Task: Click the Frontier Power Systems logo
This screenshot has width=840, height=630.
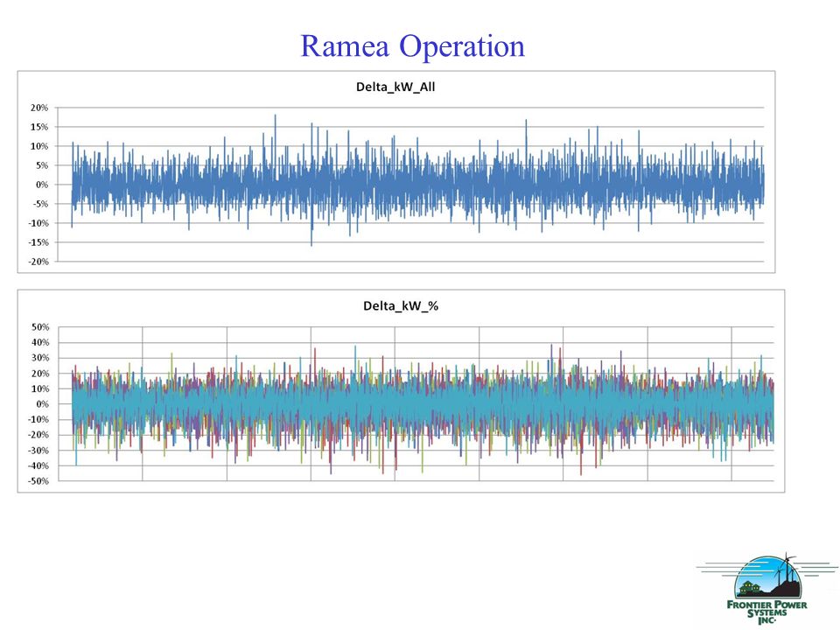Action: coord(767,589)
